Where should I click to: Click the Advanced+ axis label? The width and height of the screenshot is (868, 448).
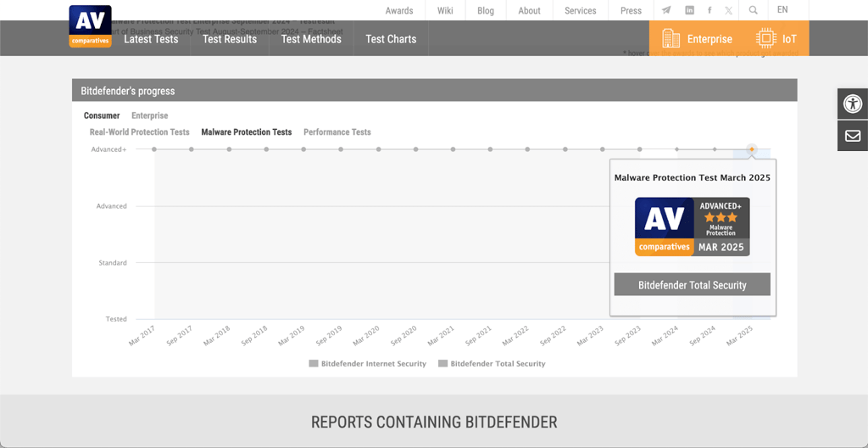pos(109,149)
